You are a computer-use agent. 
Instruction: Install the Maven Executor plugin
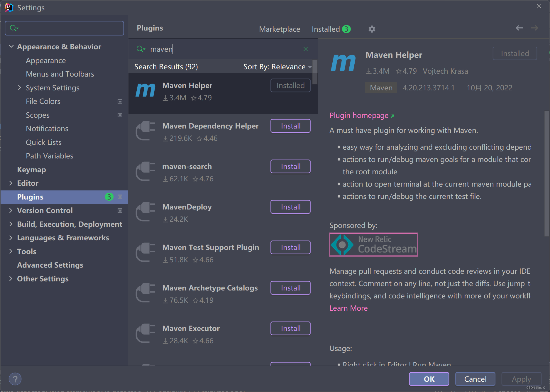tap(290, 328)
